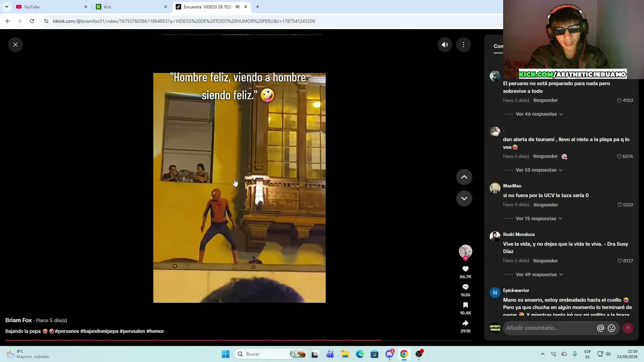Open OBS Studio from taskbar

tap(419, 354)
